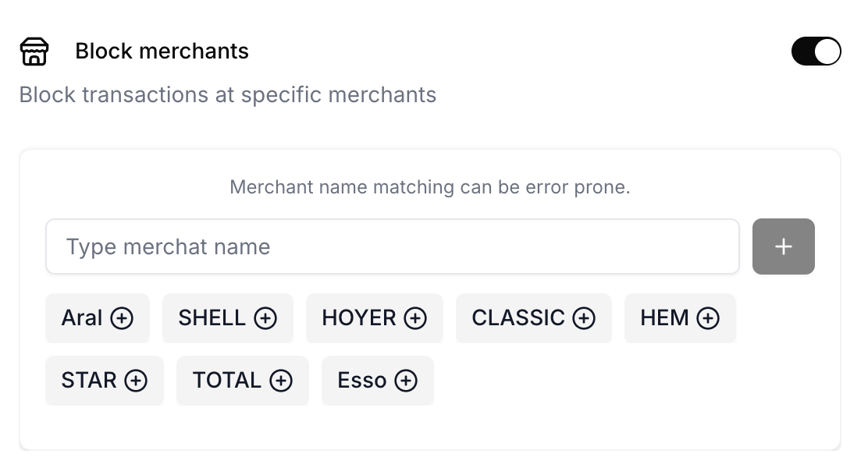Pick the HOYER merchant name text

click(x=359, y=318)
